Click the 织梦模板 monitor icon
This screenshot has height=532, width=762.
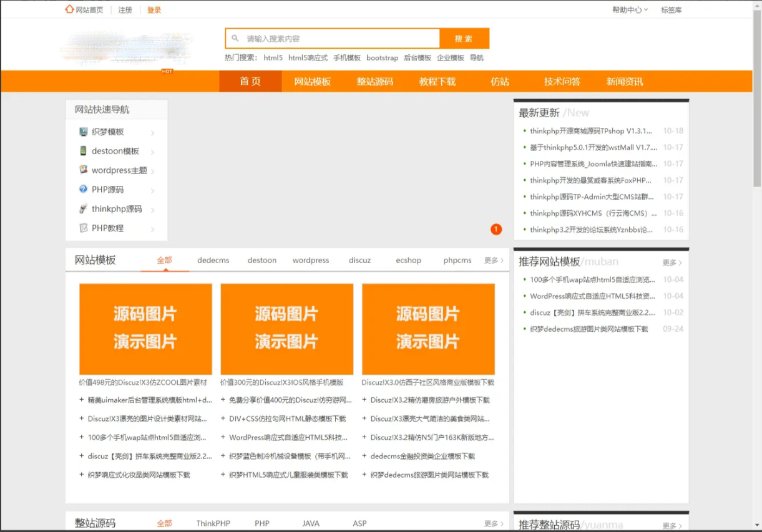pyautogui.click(x=84, y=132)
